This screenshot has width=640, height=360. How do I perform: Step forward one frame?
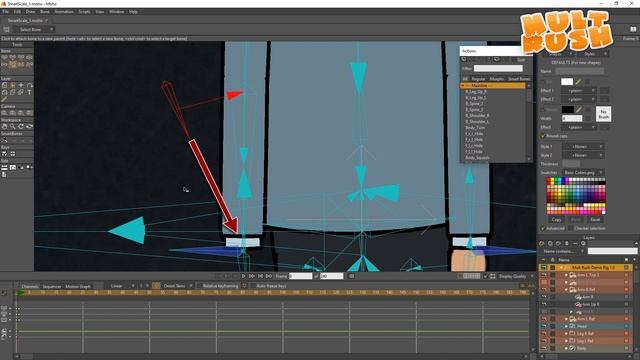[252, 276]
